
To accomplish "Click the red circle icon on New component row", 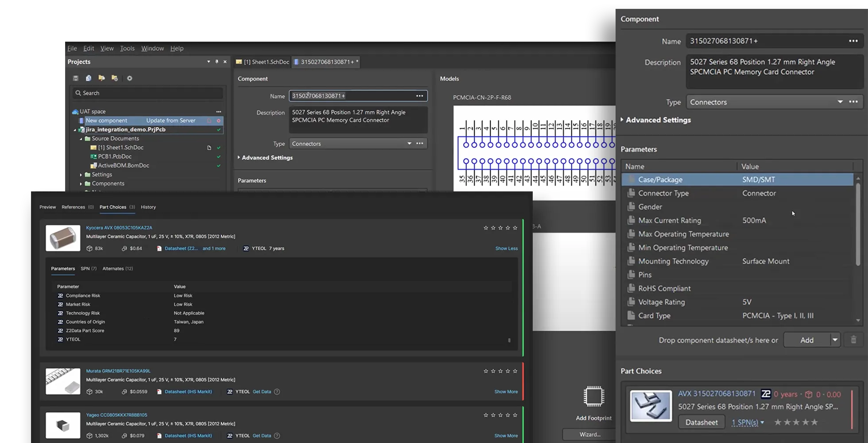I will (x=218, y=120).
